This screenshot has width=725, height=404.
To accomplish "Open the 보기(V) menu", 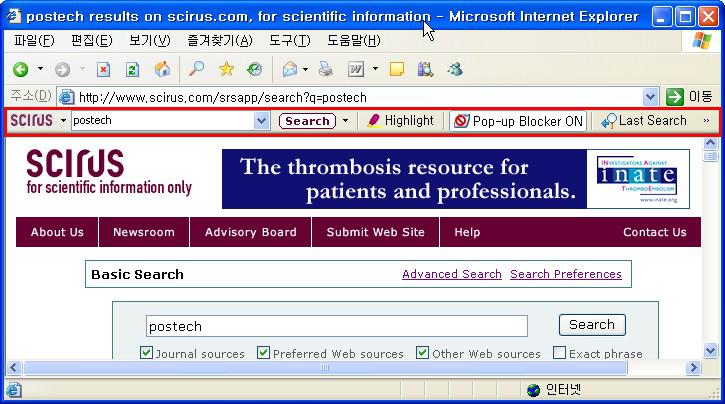I will coord(150,41).
